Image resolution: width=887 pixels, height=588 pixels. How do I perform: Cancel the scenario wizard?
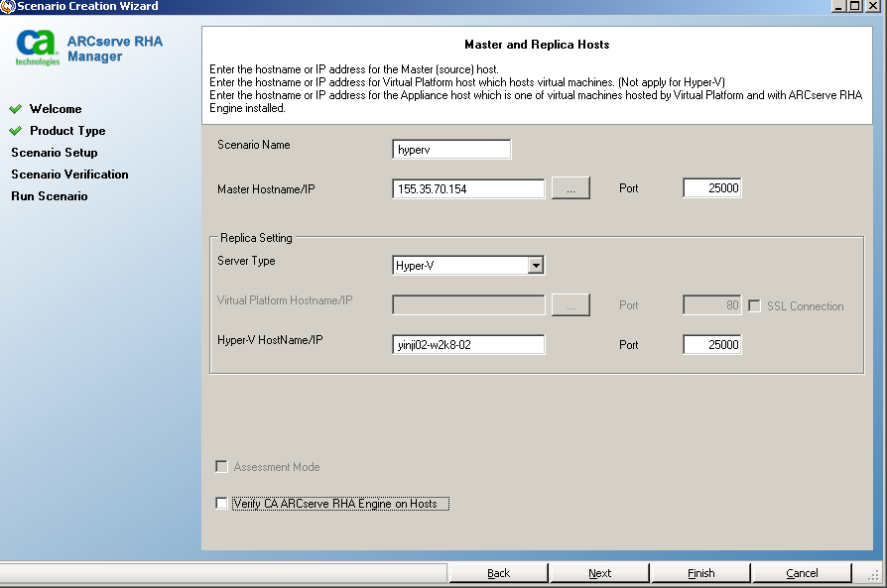pos(802,573)
